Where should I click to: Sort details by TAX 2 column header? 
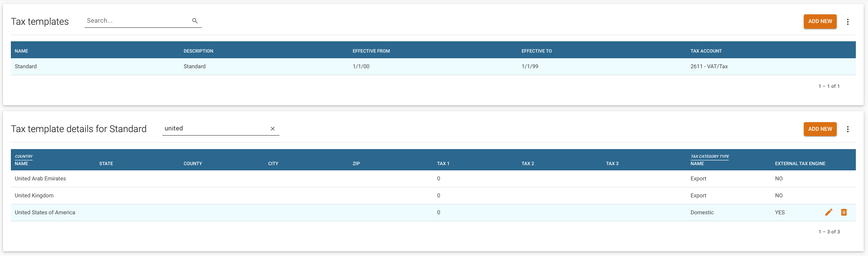click(x=528, y=163)
